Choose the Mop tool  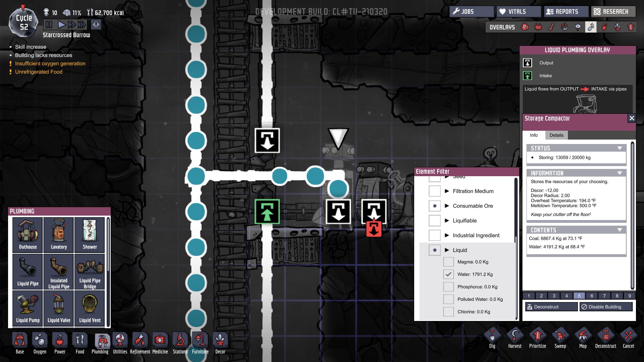point(583,338)
